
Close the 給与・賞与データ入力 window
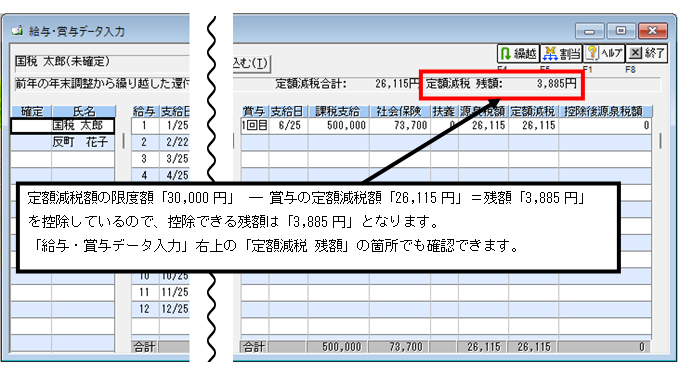652,31
